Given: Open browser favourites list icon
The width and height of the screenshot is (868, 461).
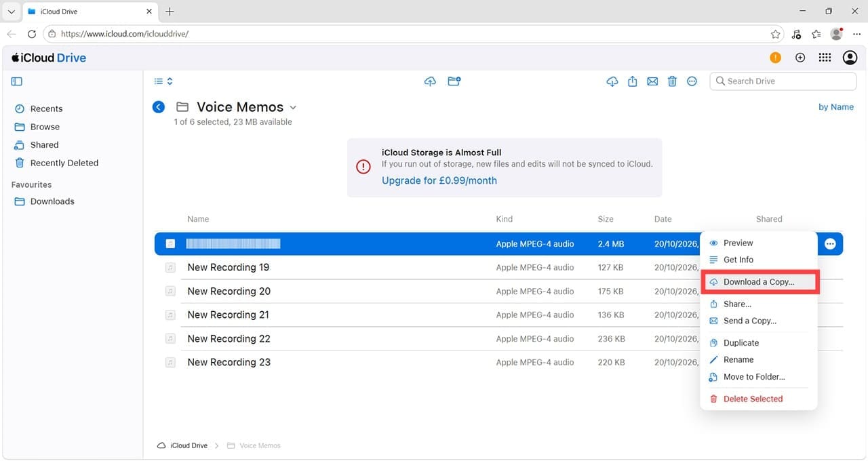Looking at the screenshot, I should [816, 34].
